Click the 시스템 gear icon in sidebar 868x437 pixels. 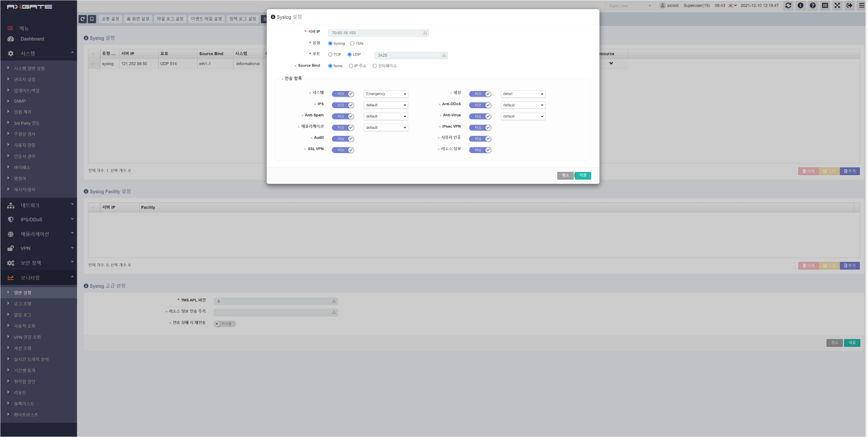(x=11, y=53)
